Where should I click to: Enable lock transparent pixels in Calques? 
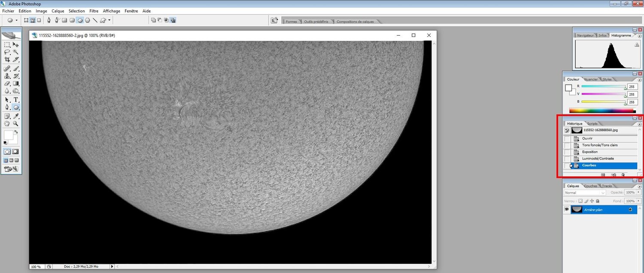pos(580,201)
